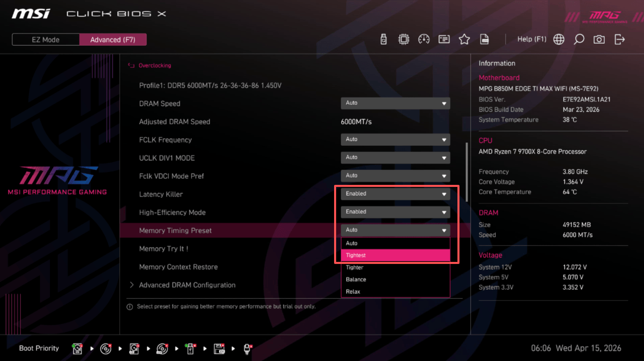The width and height of the screenshot is (644, 361).
Task: Go back via Overclocking breadcrumb
Action: (154, 66)
